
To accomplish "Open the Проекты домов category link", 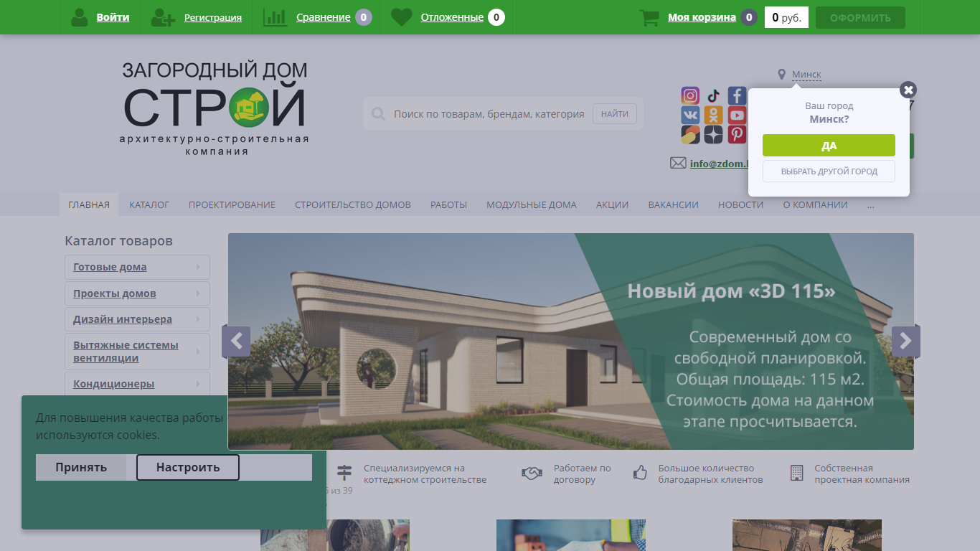I will (x=115, y=293).
